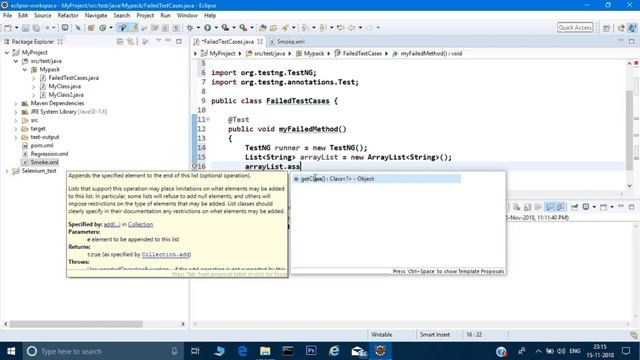The width and height of the screenshot is (640, 360).
Task: Select the FailedTestCases.java editor tab
Action: click(228, 42)
